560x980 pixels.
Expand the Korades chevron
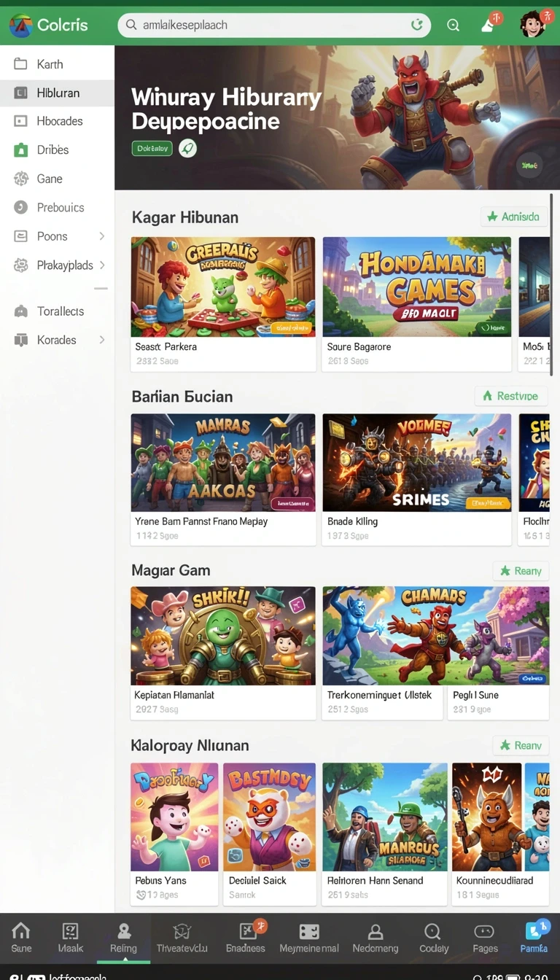tap(101, 340)
